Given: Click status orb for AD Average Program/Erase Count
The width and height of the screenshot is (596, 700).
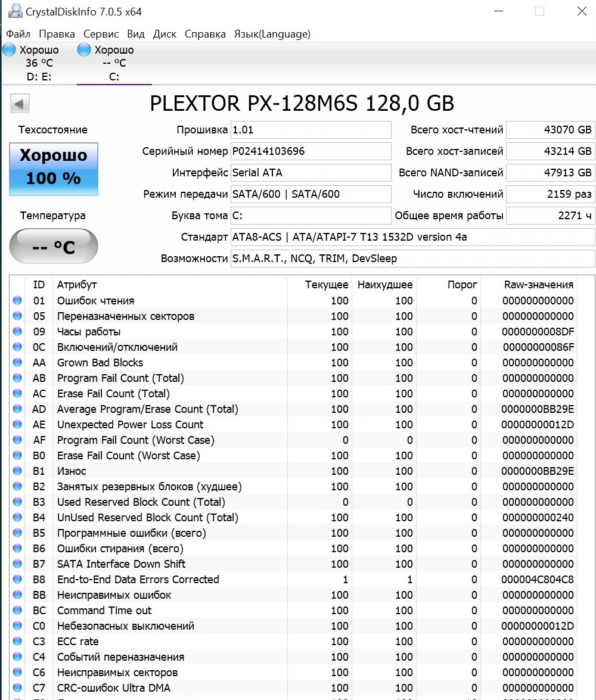Looking at the screenshot, I should (x=17, y=409).
